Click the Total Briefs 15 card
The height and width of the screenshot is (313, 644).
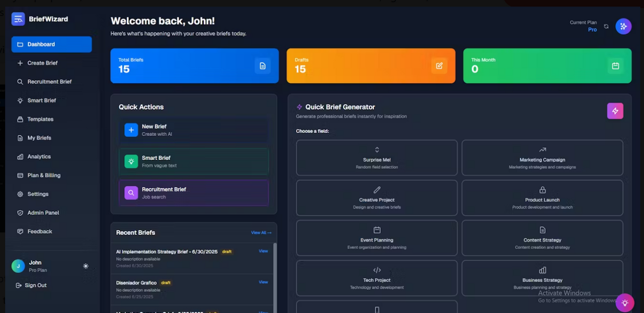tap(195, 66)
